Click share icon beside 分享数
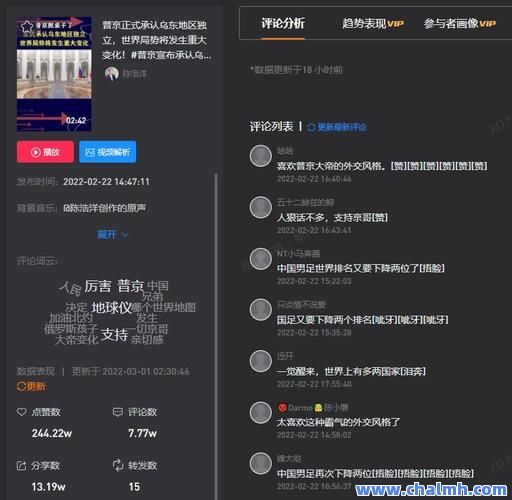Image resolution: width=512 pixels, height=500 pixels. pos(22,465)
